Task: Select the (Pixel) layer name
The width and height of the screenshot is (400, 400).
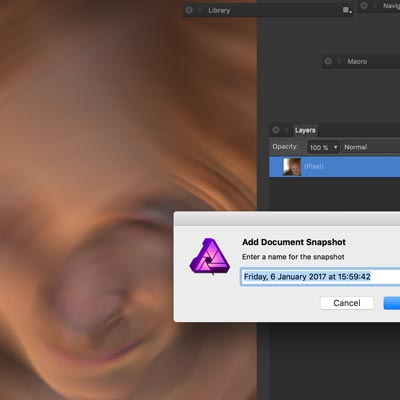Action: (x=314, y=166)
